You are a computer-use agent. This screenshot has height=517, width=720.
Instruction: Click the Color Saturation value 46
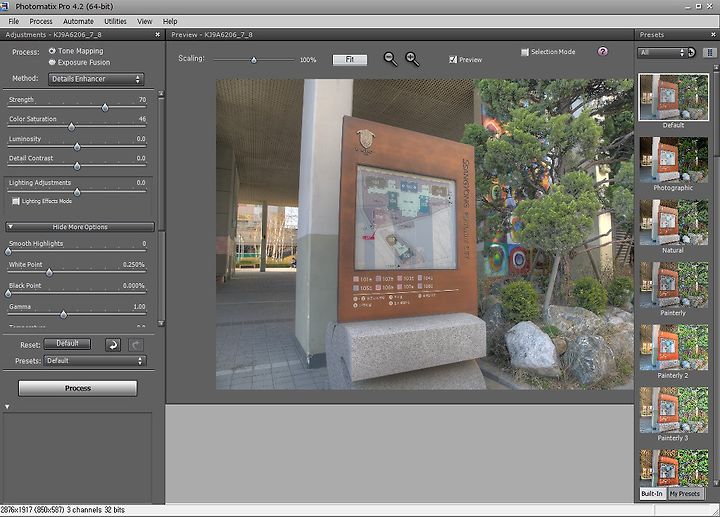[142, 119]
